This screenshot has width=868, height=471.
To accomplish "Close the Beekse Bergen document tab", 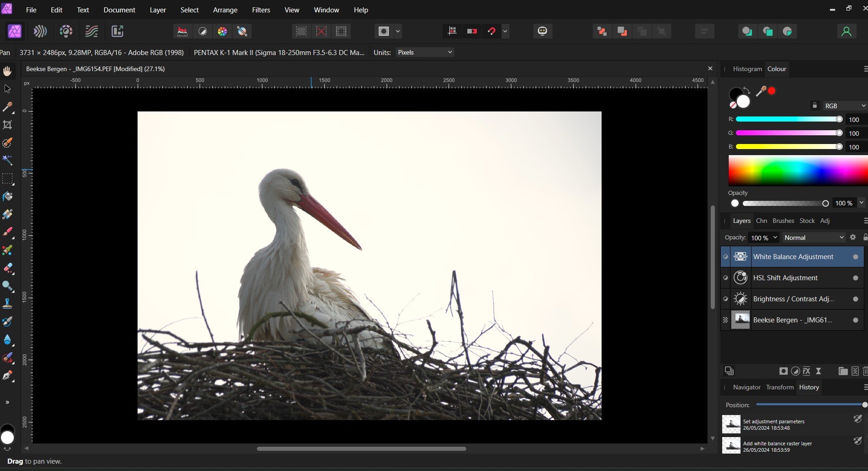I will pyautogui.click(x=710, y=68).
